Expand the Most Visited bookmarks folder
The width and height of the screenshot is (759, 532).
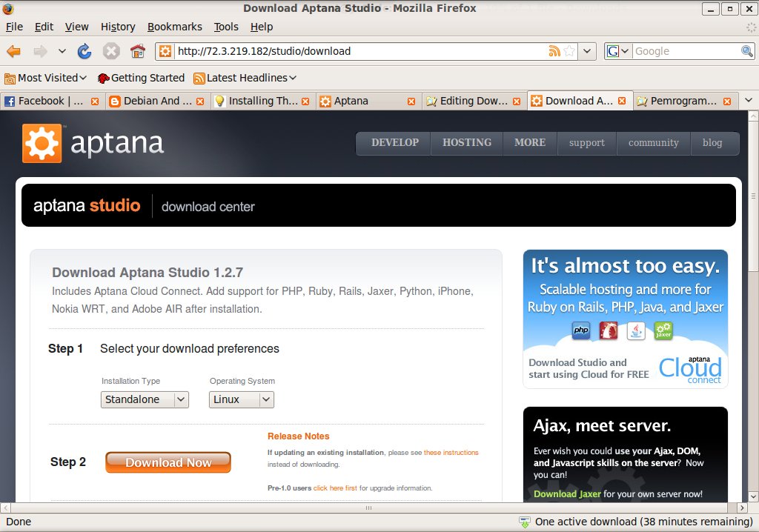[46, 78]
